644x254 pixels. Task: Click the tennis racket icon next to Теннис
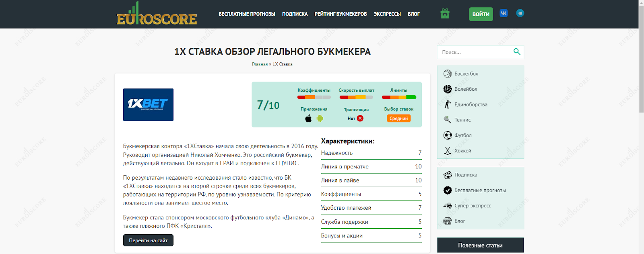(448, 120)
